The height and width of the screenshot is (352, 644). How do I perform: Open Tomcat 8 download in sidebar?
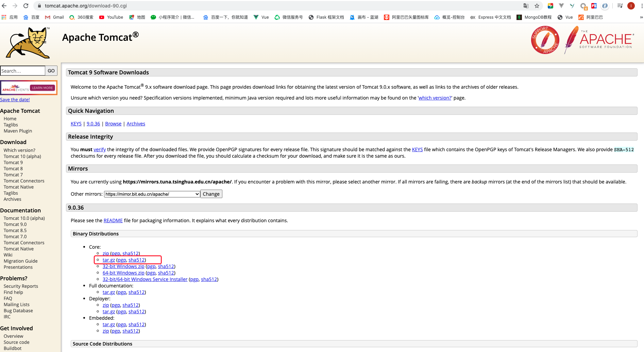[13, 169]
